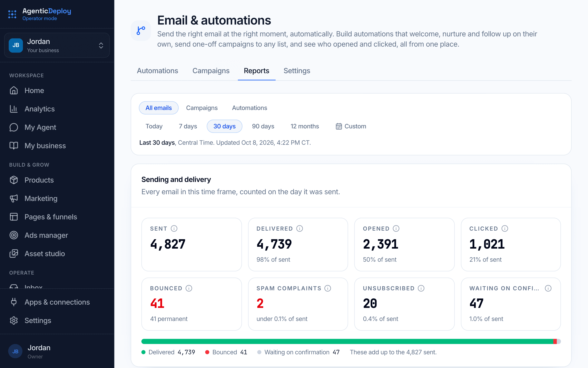
Task: Click the info icon next to Sent
Action: (174, 229)
